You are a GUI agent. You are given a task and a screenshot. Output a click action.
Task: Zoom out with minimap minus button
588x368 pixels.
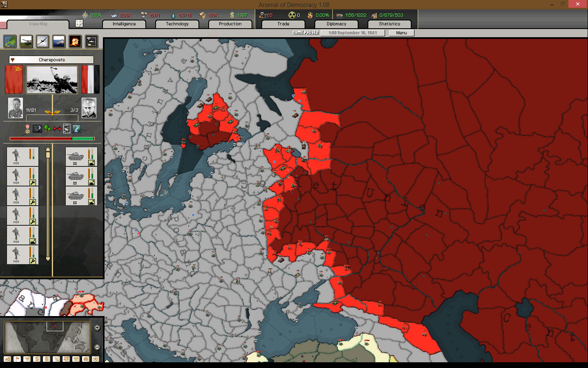point(97,347)
